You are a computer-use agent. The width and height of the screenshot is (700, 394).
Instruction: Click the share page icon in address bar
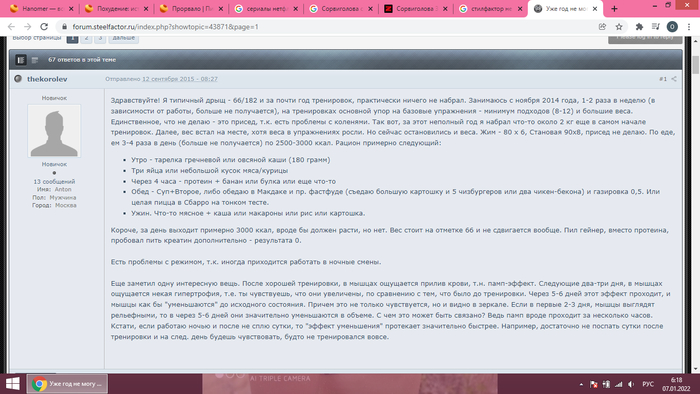point(602,27)
